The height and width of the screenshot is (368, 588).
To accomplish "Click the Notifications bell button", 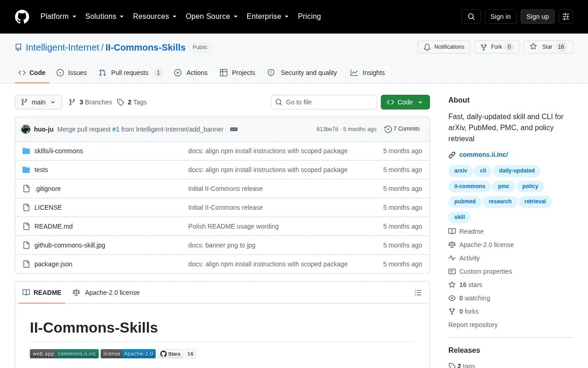I will pos(444,47).
